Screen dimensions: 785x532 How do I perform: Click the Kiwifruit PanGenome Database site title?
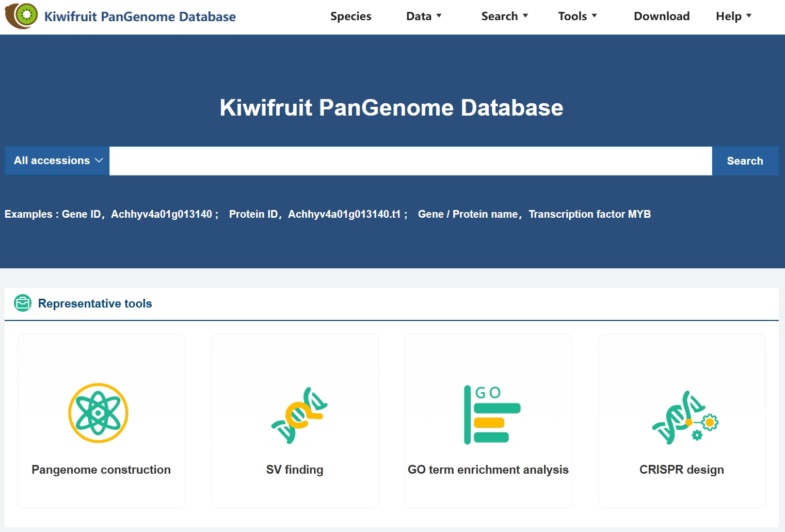click(140, 17)
